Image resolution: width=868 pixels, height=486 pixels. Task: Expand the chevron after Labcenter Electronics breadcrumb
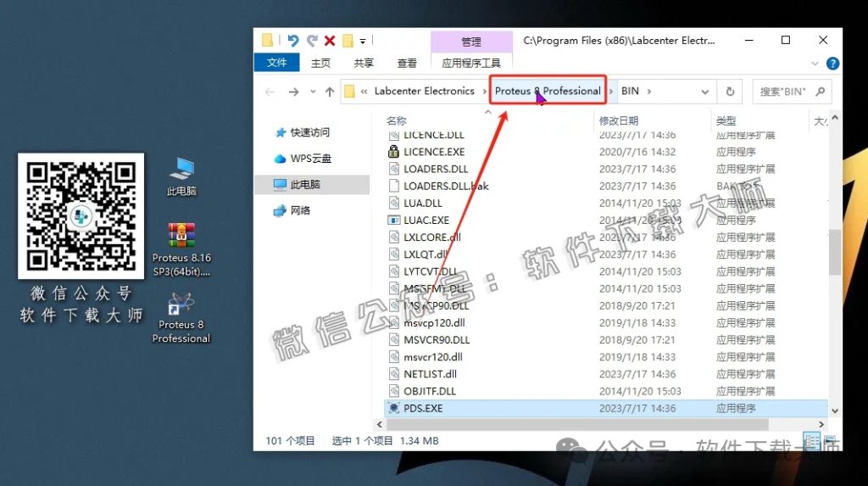point(484,92)
